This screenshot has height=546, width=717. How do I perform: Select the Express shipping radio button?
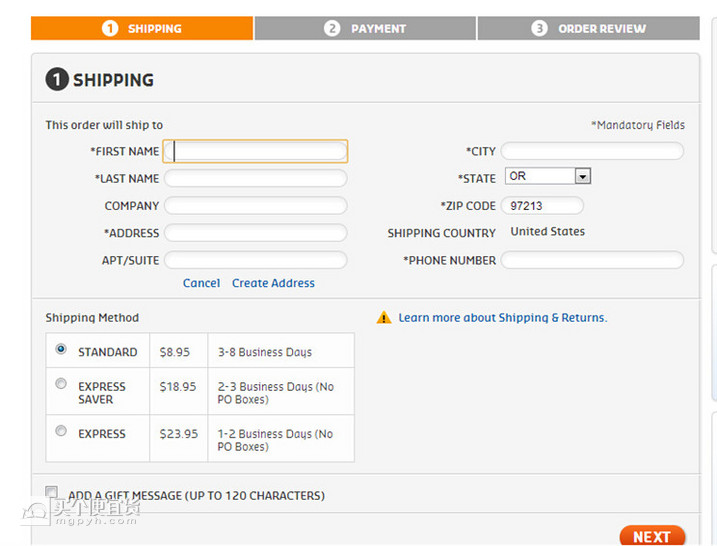tap(61, 431)
